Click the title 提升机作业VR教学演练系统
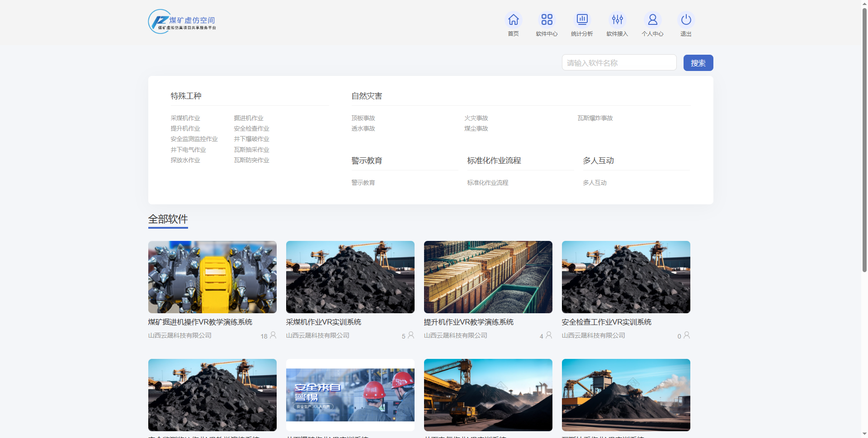This screenshot has width=868, height=438. pos(469,322)
